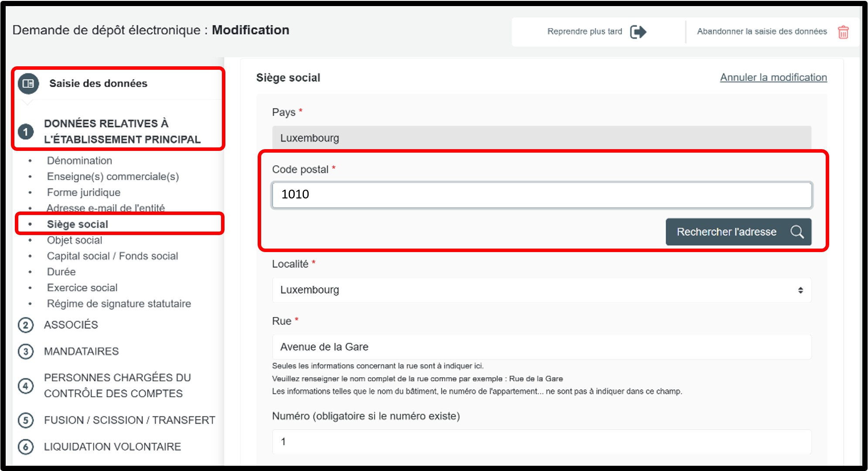
Task: Click the trash icon to abandon data entry
Action: click(843, 32)
